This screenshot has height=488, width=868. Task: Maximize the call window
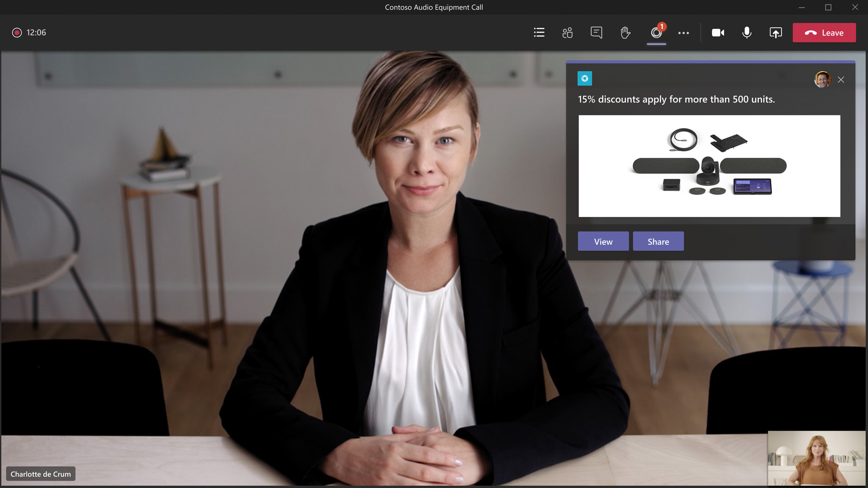[x=828, y=7]
